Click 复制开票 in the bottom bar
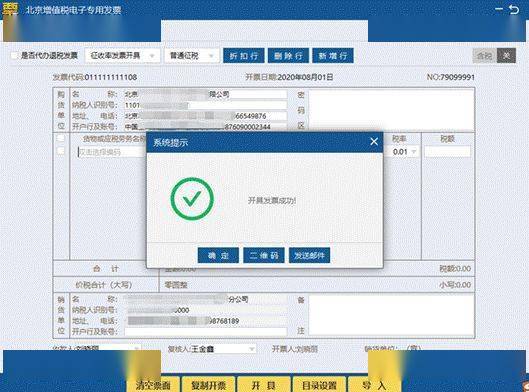This screenshot has height=392, width=529. [x=208, y=385]
